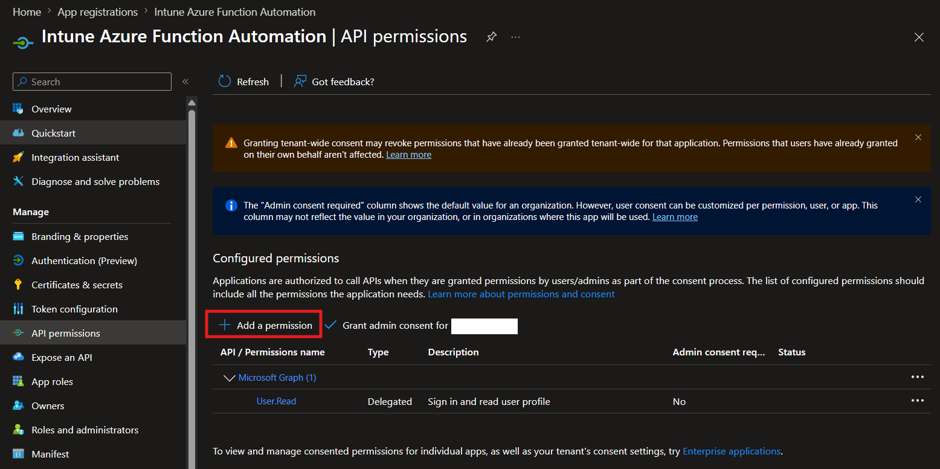Screen dimensions: 940x469
Task: Dismiss the blue Admin consent info banner
Action: point(918,200)
